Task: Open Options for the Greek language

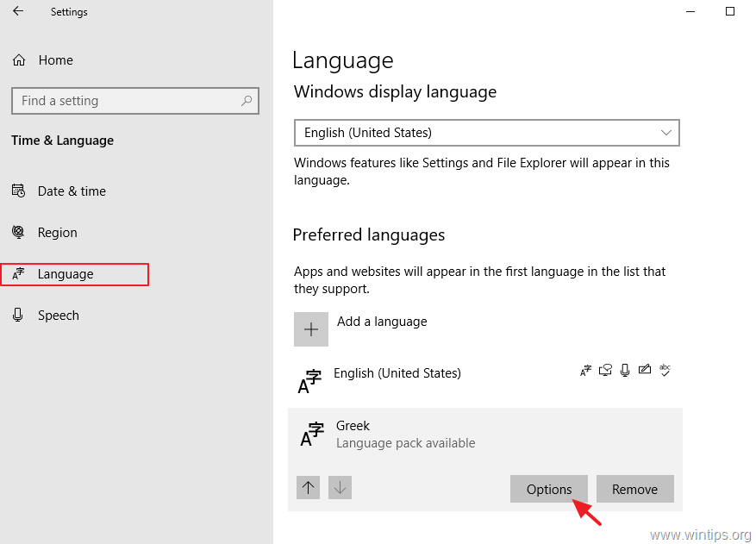Action: click(x=548, y=489)
